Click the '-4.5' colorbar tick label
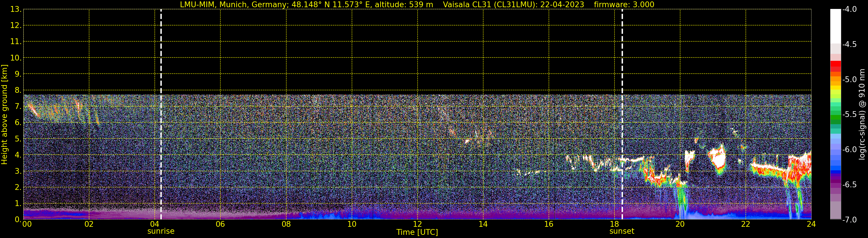This screenshot has width=868, height=238. point(849,44)
